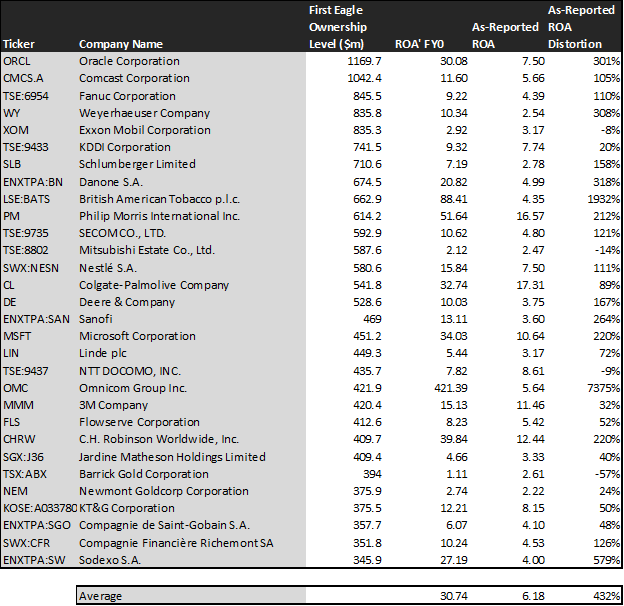Select Jardine Matheson Holdings Limited cell
The image size is (624, 606).
click(x=172, y=457)
